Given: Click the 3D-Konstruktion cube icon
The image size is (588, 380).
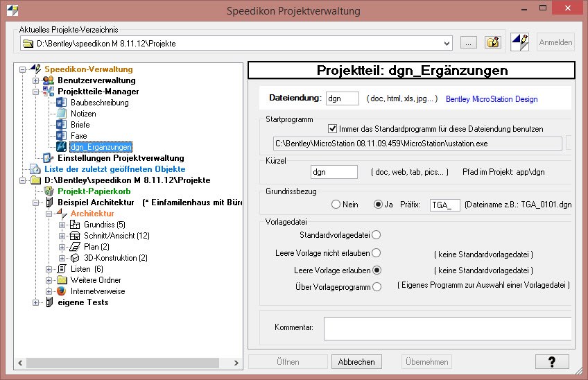Looking at the screenshot, I should click(x=75, y=258).
